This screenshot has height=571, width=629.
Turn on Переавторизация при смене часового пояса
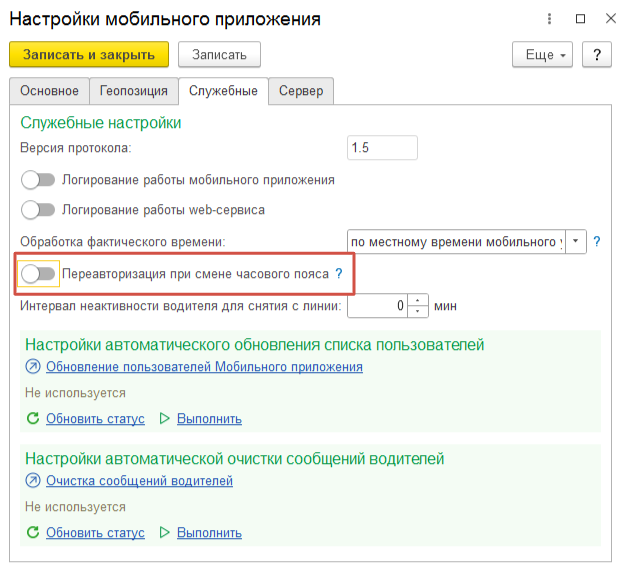(38, 273)
